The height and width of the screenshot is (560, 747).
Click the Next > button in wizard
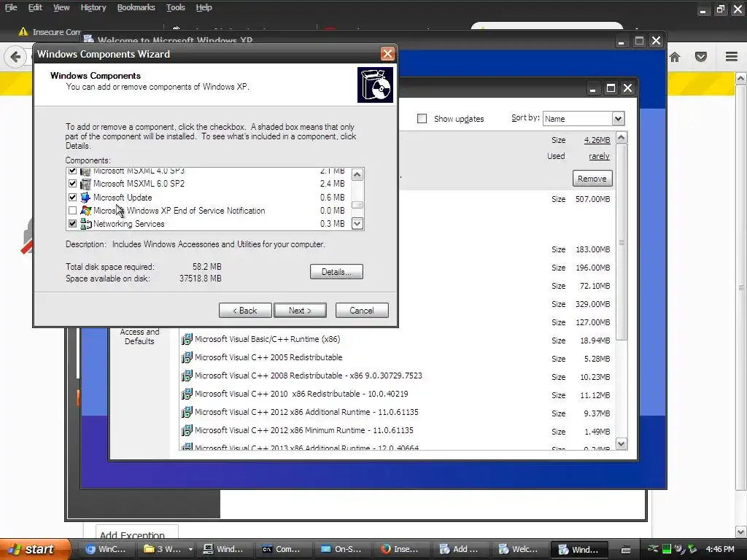click(300, 311)
